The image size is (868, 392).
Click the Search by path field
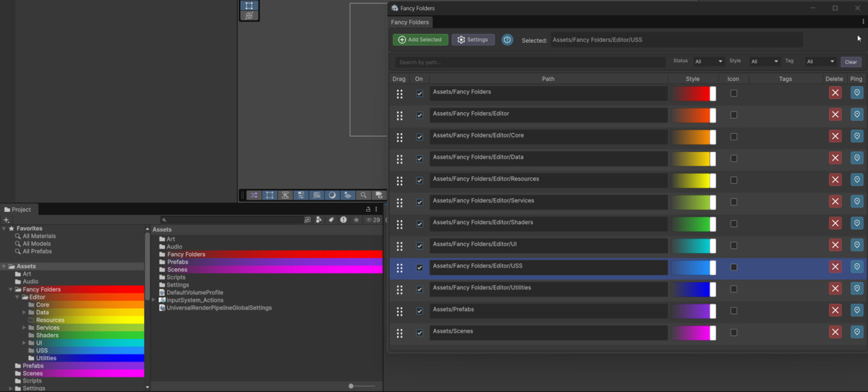(x=530, y=62)
